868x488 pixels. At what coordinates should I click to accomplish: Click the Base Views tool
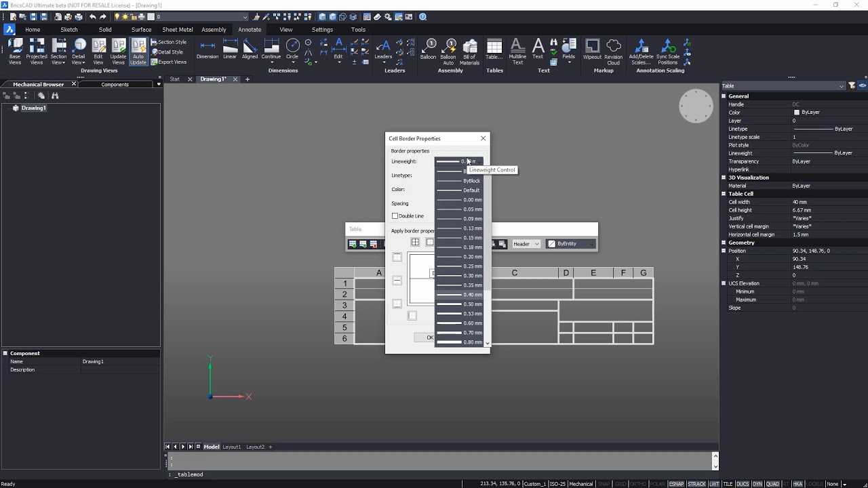click(x=15, y=52)
